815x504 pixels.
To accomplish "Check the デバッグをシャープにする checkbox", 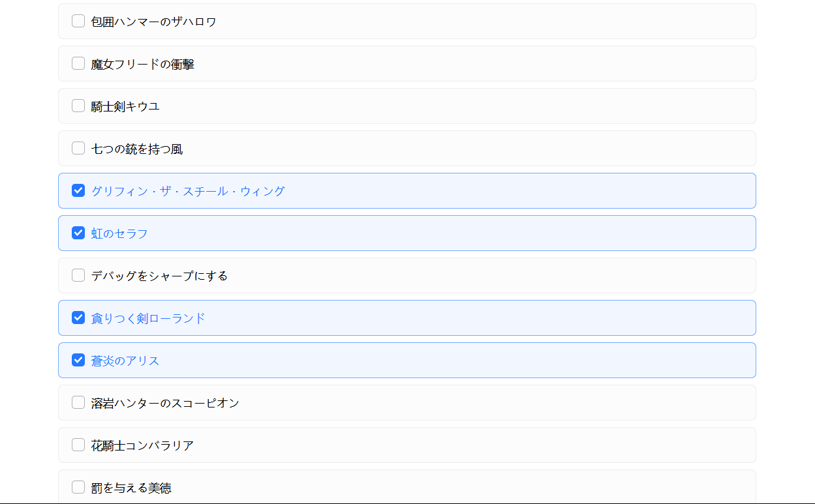I will [x=78, y=275].
